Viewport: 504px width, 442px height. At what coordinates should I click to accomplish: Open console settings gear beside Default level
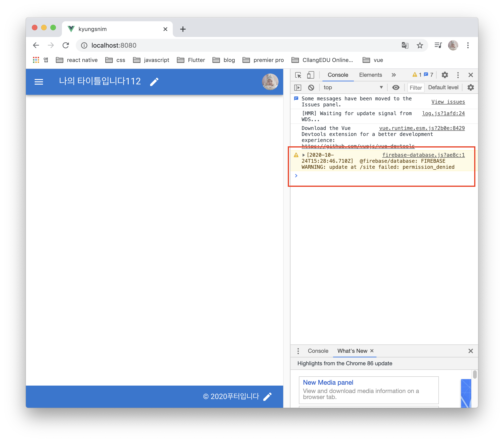[x=471, y=88]
